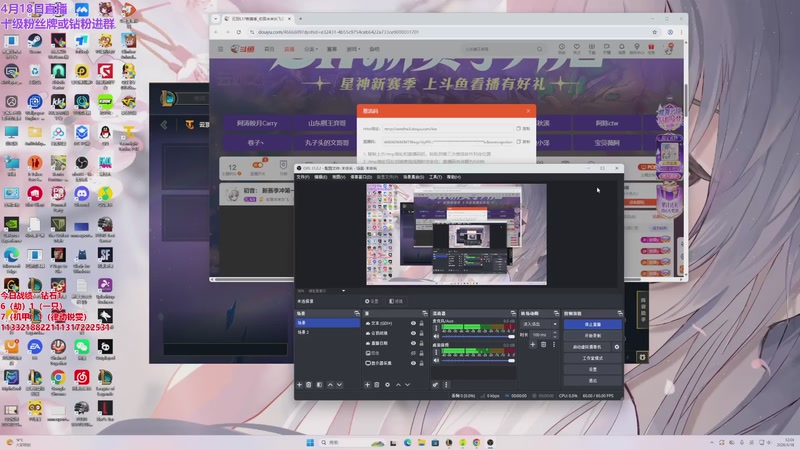This screenshot has width=800, height=450.
Task: Toggle lock on the display capture source
Action: click(x=421, y=363)
